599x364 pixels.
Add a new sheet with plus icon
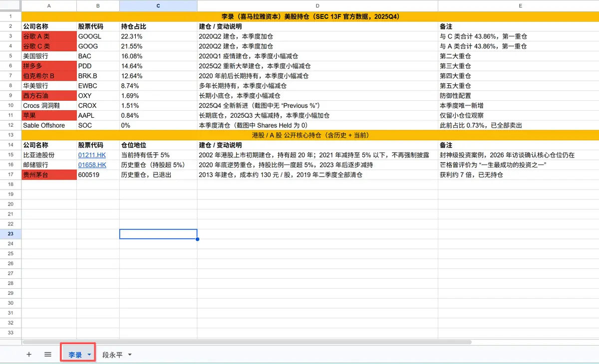pos(29,355)
